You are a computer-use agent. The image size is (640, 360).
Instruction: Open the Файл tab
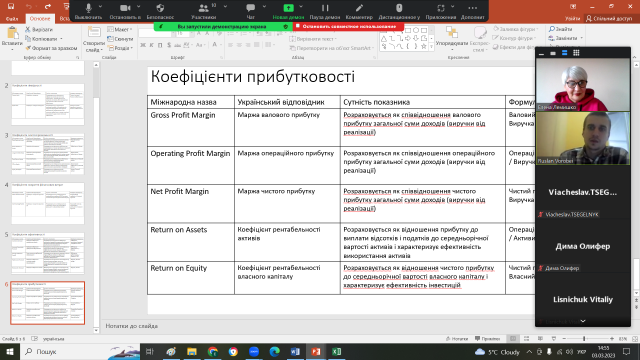pyautogui.click(x=12, y=19)
